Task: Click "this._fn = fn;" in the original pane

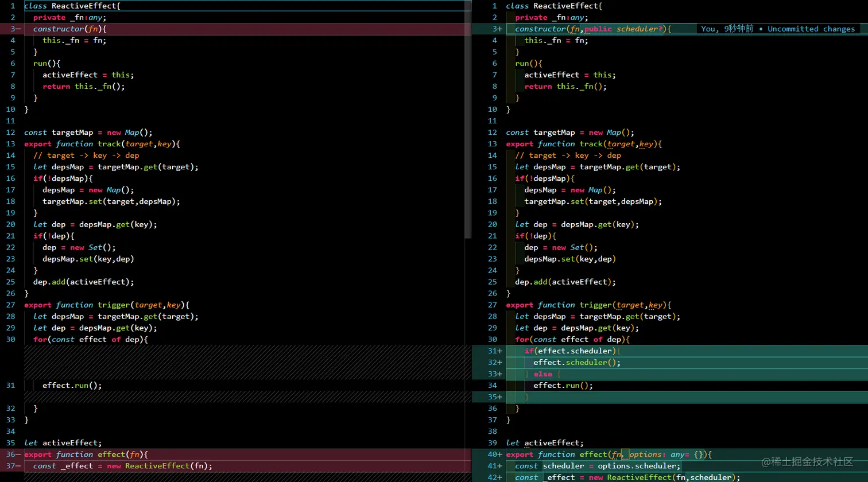Action: pos(75,40)
